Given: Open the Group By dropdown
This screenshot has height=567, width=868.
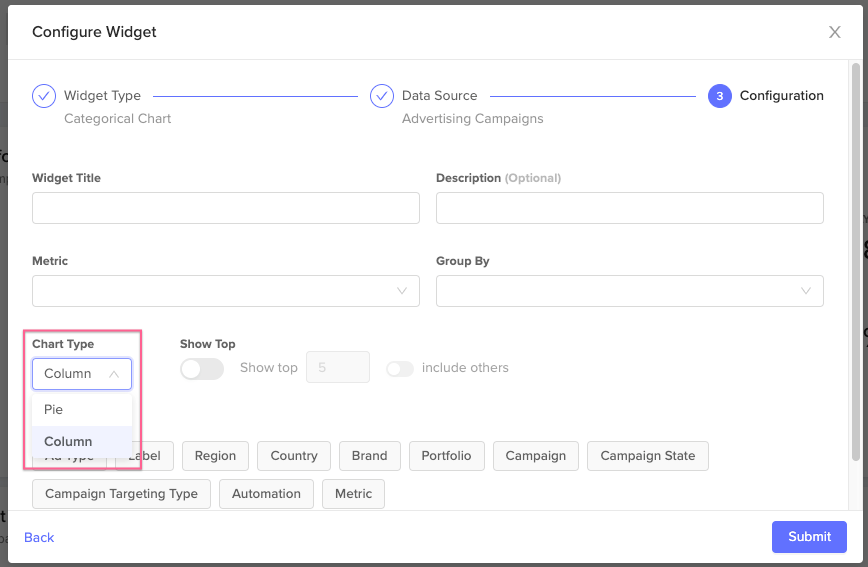Looking at the screenshot, I should pos(629,291).
